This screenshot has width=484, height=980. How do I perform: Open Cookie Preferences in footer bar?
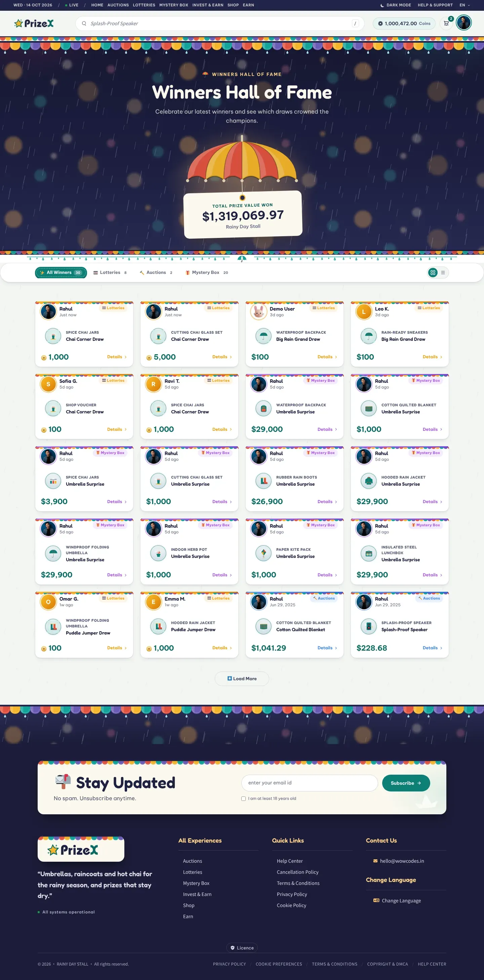pos(279,964)
